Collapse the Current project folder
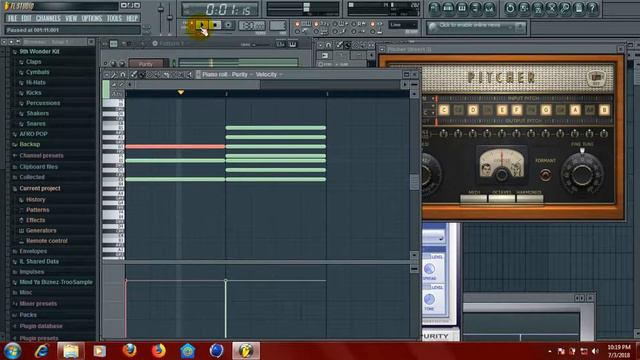640x360 pixels. (40, 188)
